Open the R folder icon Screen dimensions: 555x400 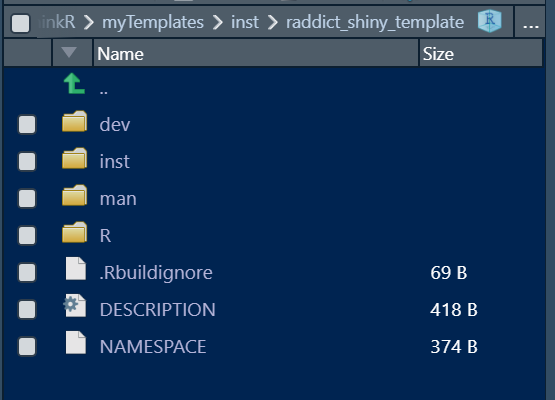(75, 232)
